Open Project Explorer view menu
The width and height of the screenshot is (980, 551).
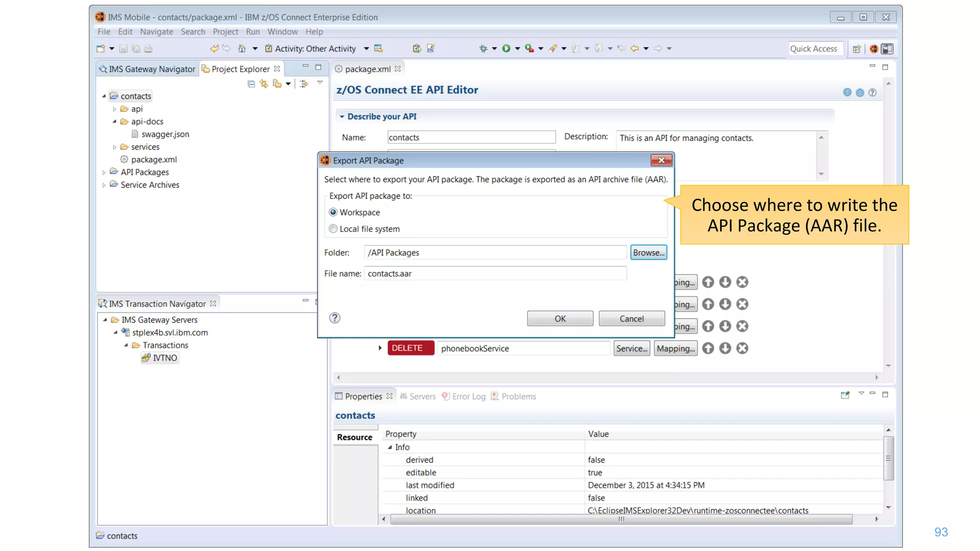tap(320, 83)
